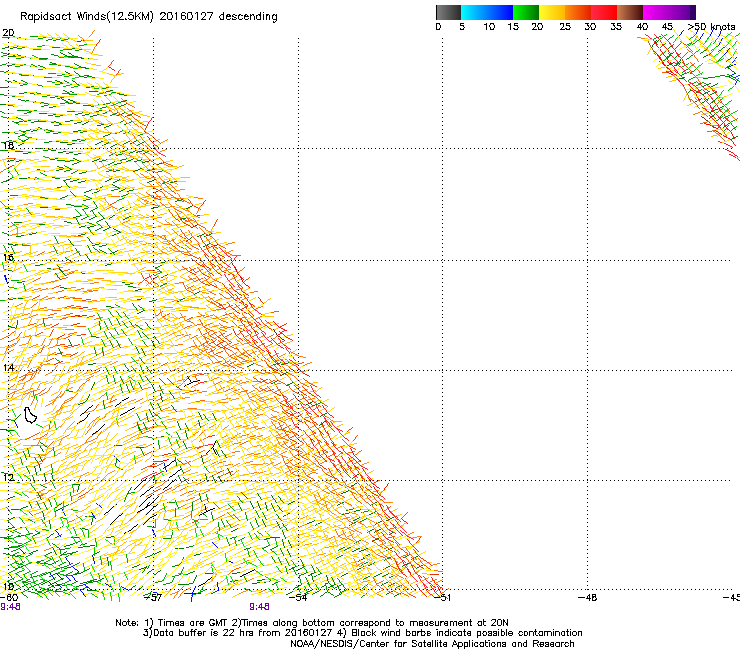The image size is (740, 650).
Task: Click the '-54' longitude axis label
Action: click(x=297, y=597)
